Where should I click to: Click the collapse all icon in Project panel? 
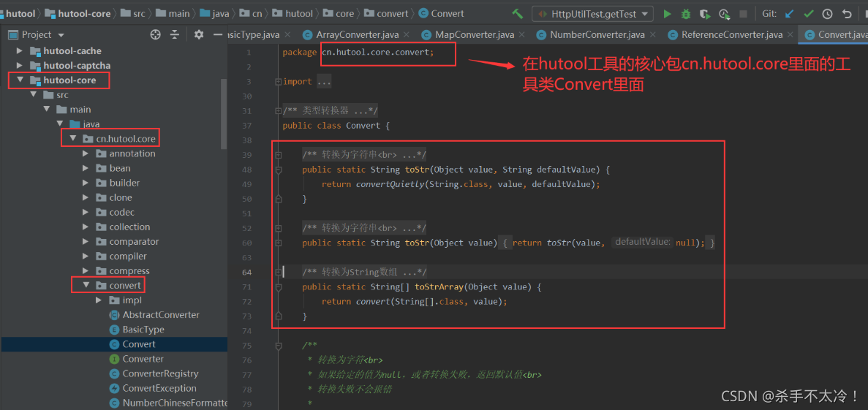tap(175, 35)
